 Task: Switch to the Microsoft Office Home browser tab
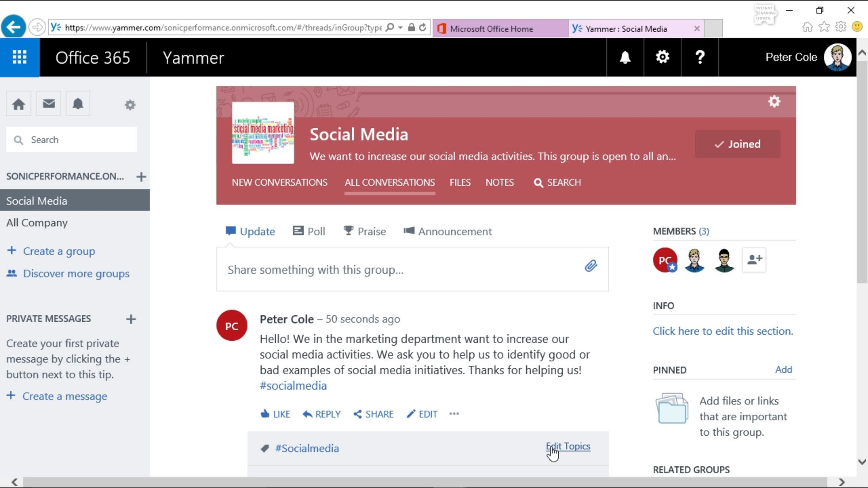pos(493,28)
